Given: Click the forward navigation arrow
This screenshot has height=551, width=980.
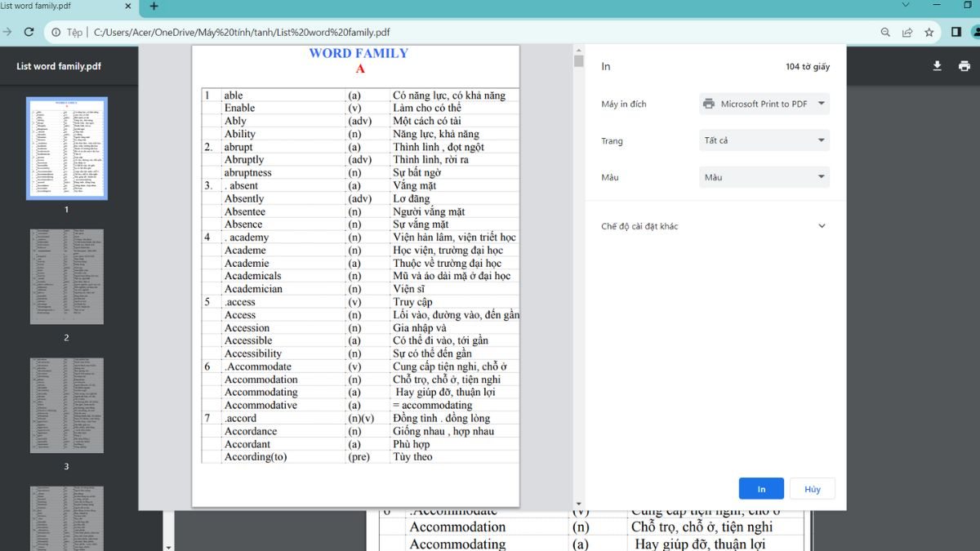Looking at the screenshot, I should coord(7,32).
